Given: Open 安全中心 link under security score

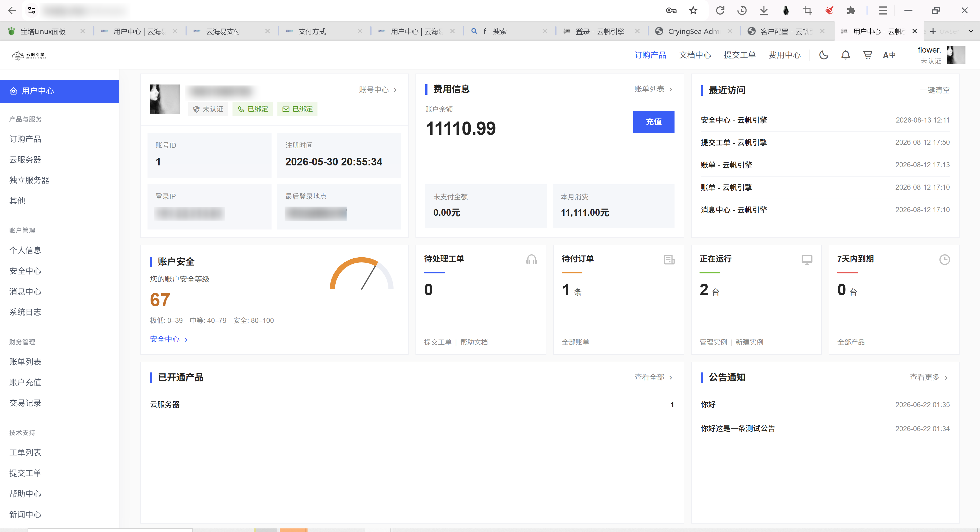Looking at the screenshot, I should click(x=169, y=339).
